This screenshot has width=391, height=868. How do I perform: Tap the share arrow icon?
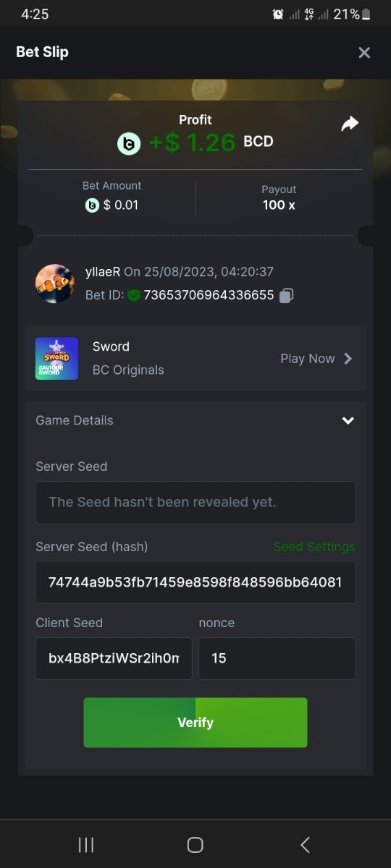coord(350,124)
